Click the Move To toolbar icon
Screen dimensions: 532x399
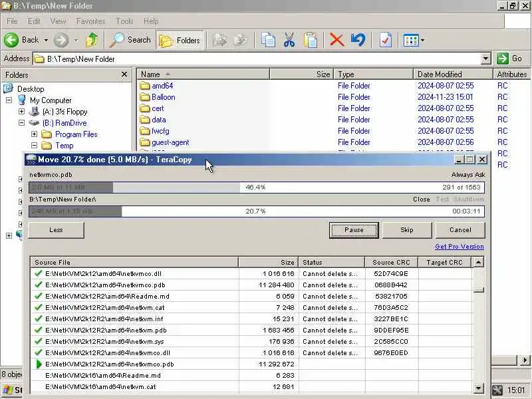coord(220,40)
